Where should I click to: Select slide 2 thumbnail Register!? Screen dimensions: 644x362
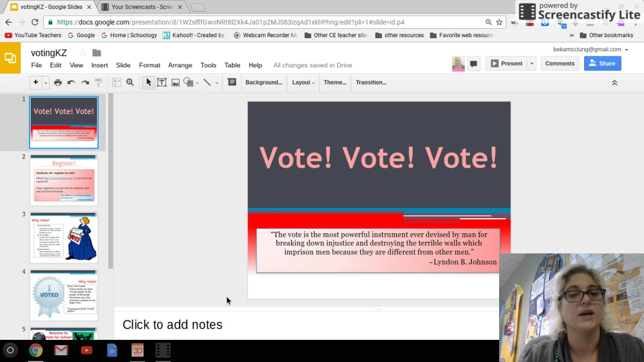pos(64,180)
